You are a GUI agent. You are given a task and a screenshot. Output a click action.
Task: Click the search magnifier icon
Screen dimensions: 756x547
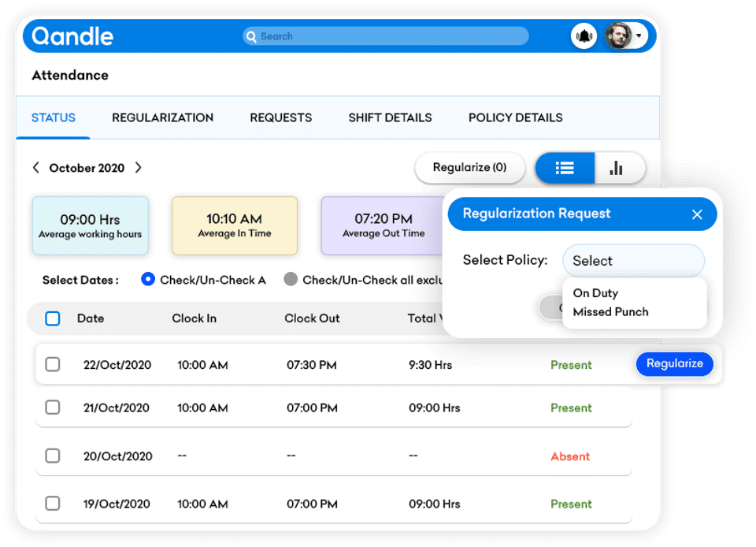click(251, 36)
